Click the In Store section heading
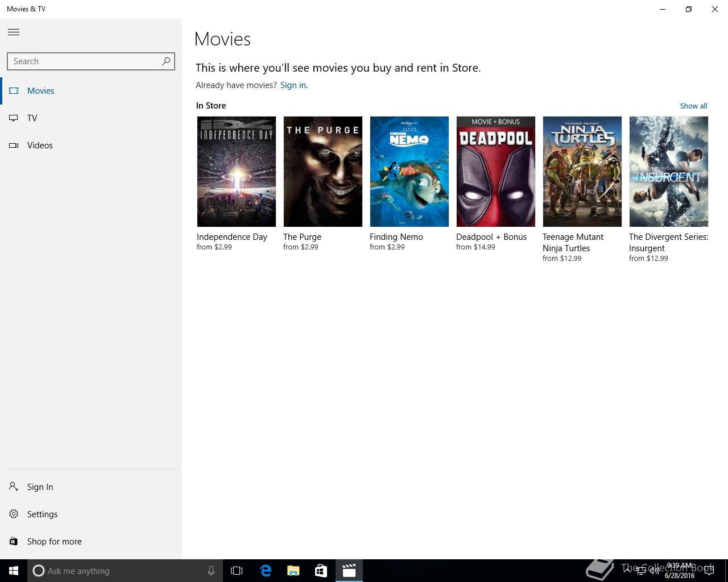This screenshot has height=582, width=728. point(211,106)
